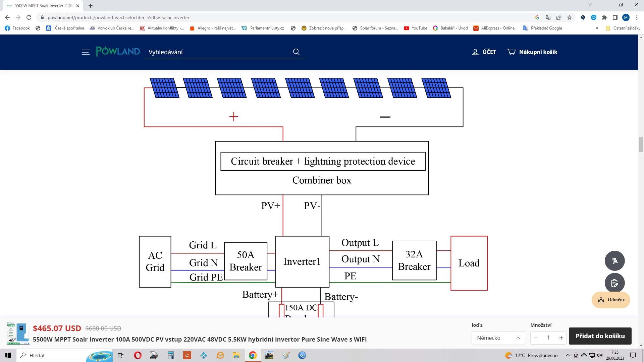The height and width of the screenshot is (362, 644).
Task: Open Opera browser from taskbar
Action: [x=138, y=355]
